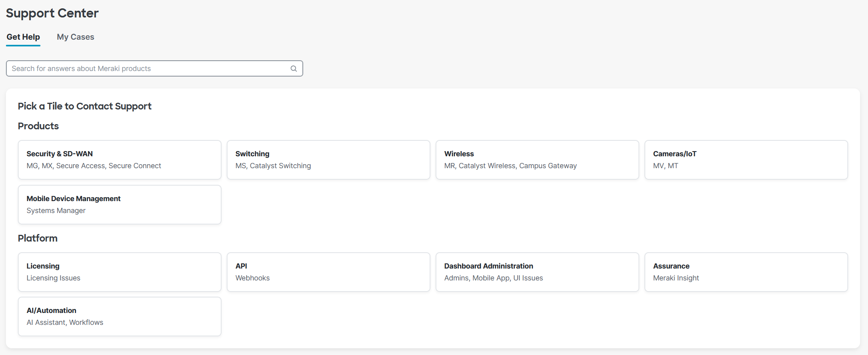The height and width of the screenshot is (355, 868).
Task: Click the Meraki Insight subtitle text
Action: click(676, 278)
